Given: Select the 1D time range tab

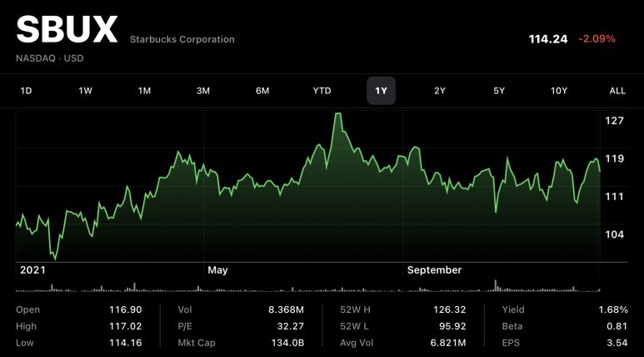Looking at the screenshot, I should click(26, 91).
